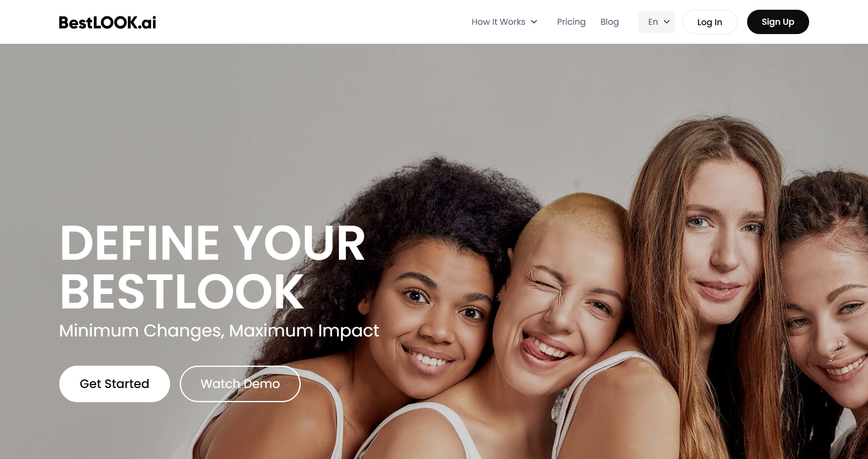Open the En language dropdown
Screen dimensions: 868x459
pos(657,22)
